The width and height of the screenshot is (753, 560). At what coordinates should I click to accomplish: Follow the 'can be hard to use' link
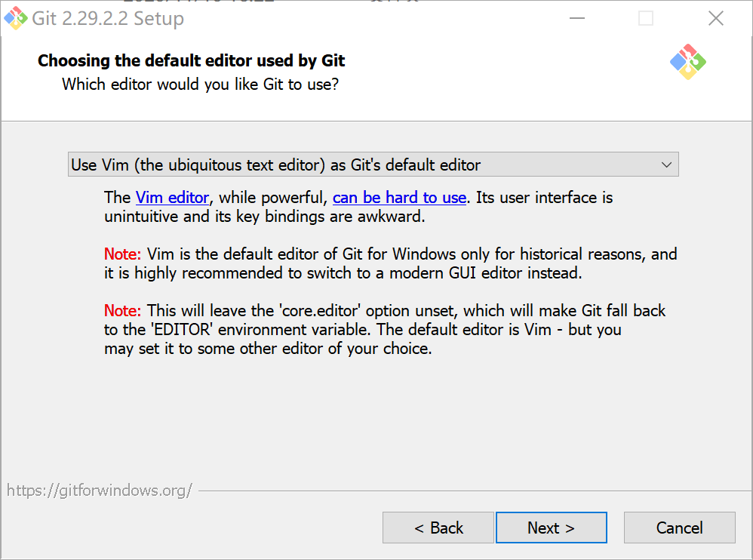[x=400, y=198]
